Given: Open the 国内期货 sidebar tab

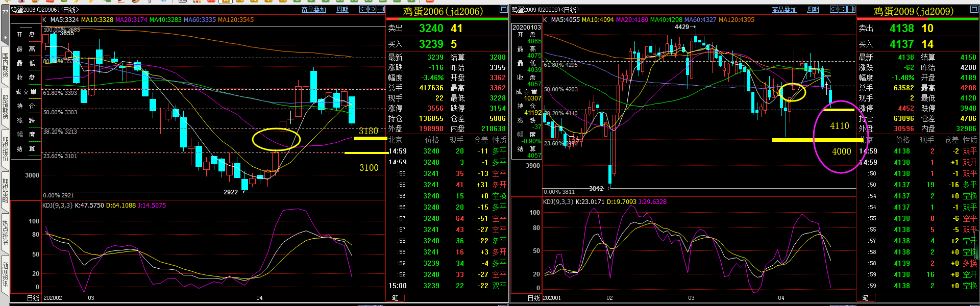Looking at the screenshot, I should click(5, 65).
